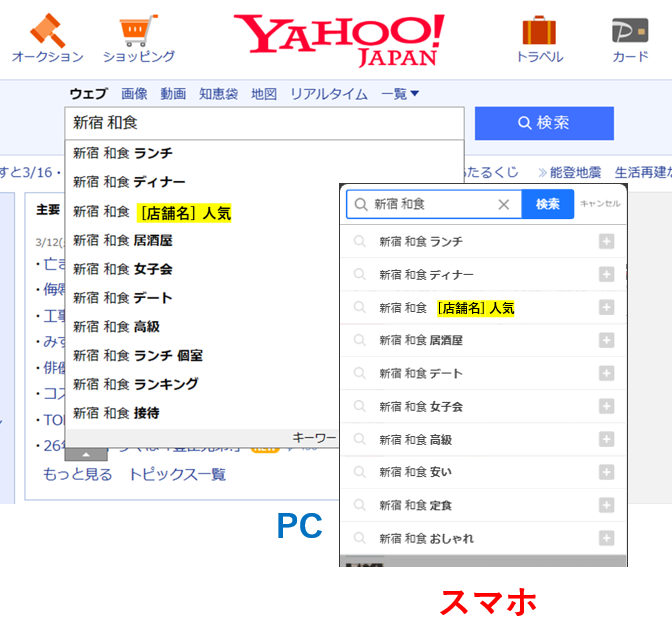Expand the 一覧 dropdown menu

point(400,94)
